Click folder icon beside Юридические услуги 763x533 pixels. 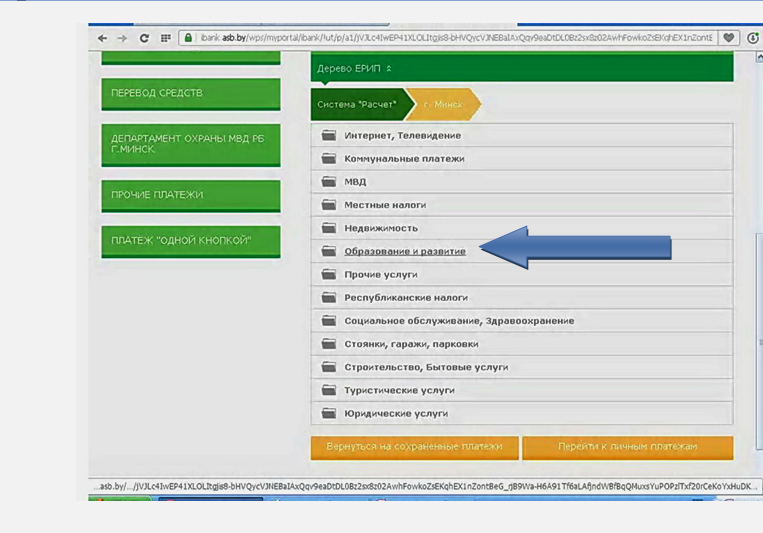point(328,413)
